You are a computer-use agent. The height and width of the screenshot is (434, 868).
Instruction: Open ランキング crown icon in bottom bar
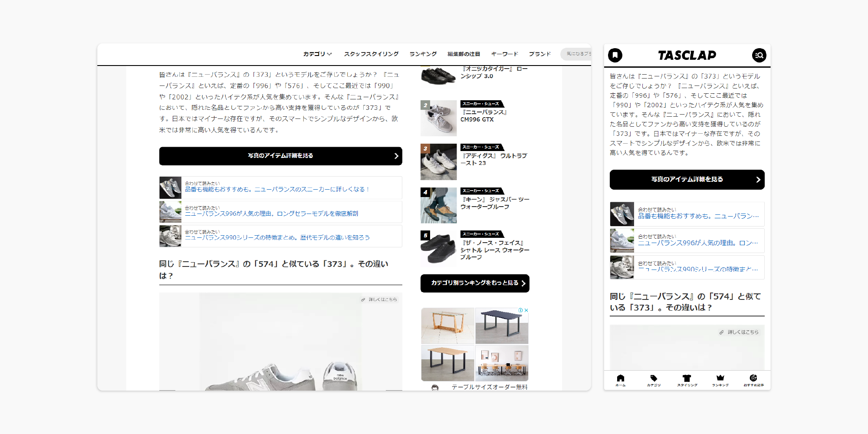point(720,380)
